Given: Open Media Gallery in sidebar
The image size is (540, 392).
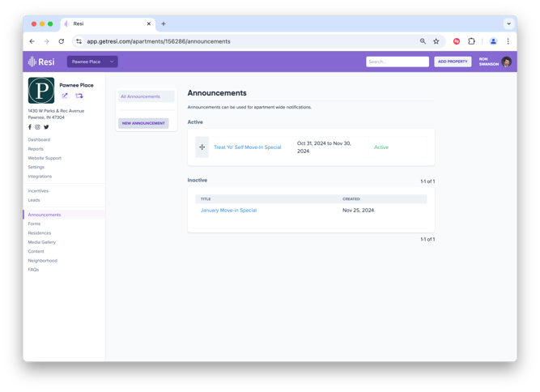Looking at the screenshot, I should click(41, 242).
